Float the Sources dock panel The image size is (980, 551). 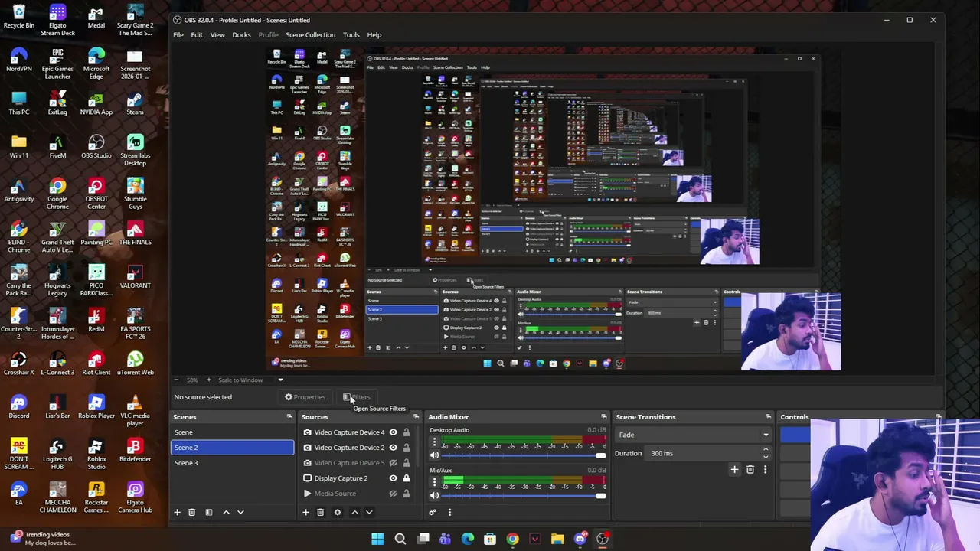click(x=416, y=417)
